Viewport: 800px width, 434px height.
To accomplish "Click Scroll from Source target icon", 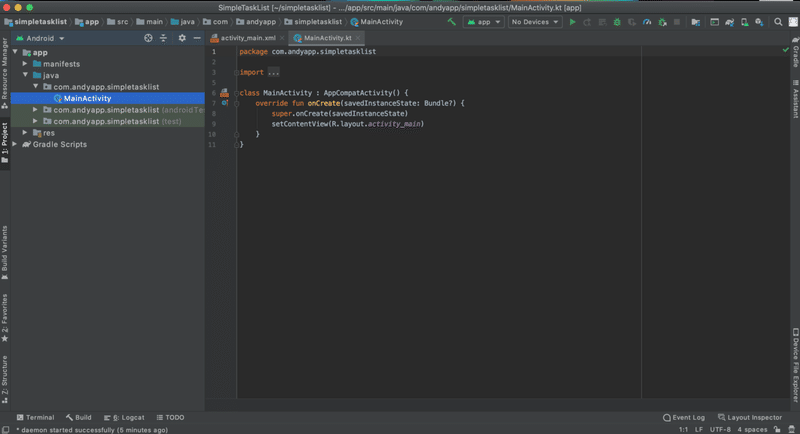I will coord(148,38).
